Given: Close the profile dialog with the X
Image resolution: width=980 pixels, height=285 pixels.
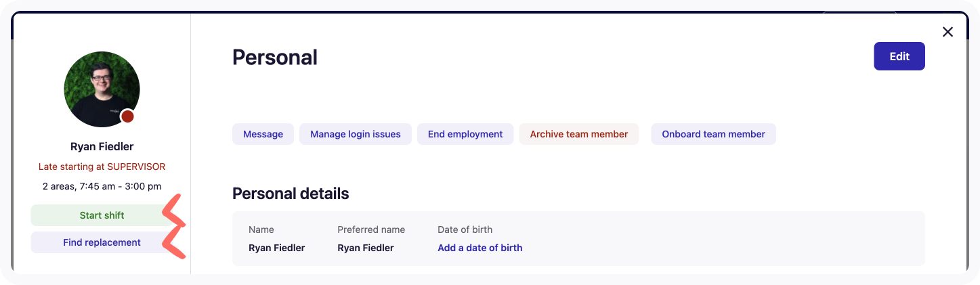Looking at the screenshot, I should pyautogui.click(x=947, y=32).
